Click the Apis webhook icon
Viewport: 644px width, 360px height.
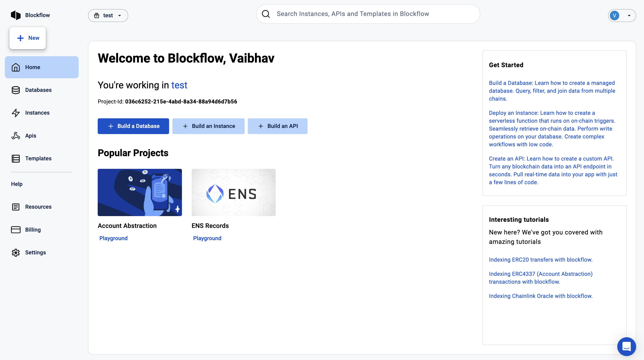(16, 136)
